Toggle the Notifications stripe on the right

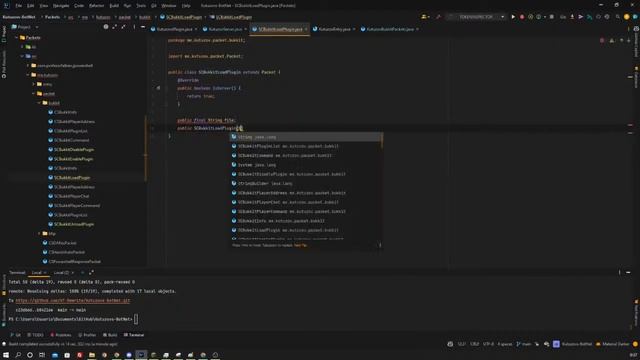pyautogui.click(x=636, y=313)
